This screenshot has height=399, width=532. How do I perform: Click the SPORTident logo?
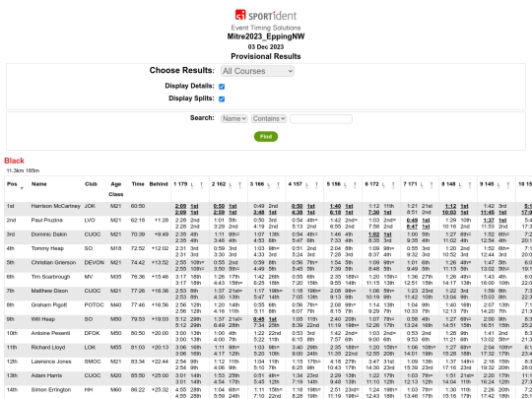(266, 15)
